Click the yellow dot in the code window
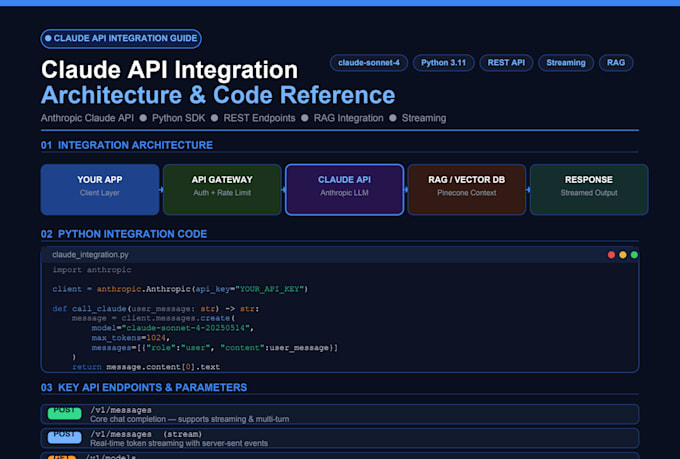Image resolution: width=680 pixels, height=459 pixels. (x=623, y=255)
